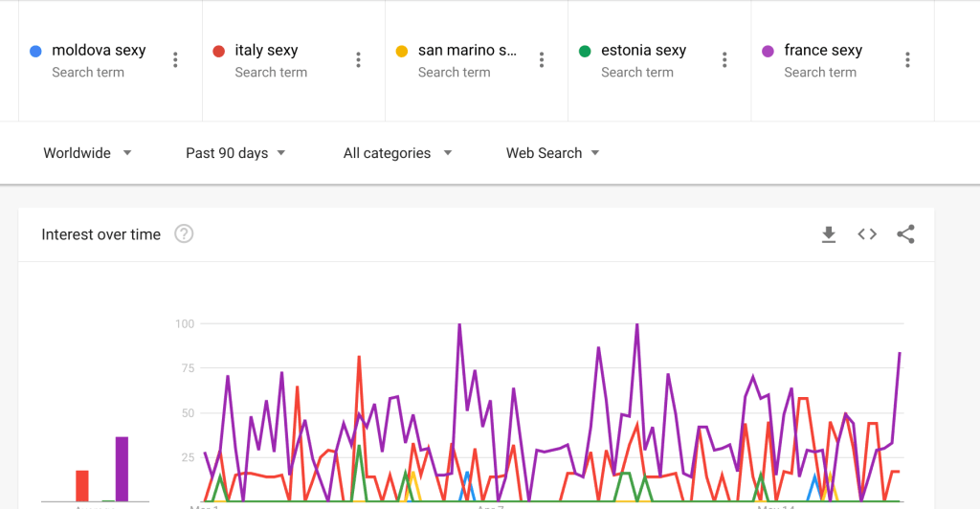
Task: Open the Web Search type dropdown
Action: pyautogui.click(x=552, y=153)
